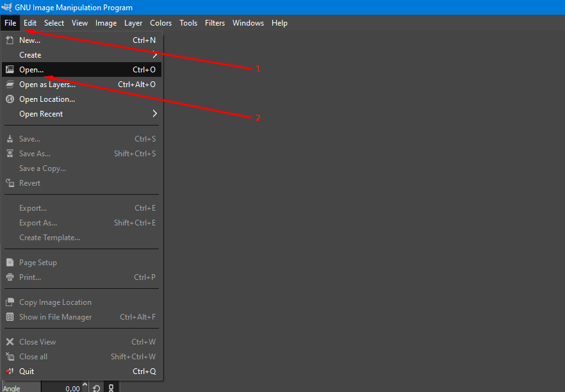Click the Close all icon
The image size is (565, 392).
[x=10, y=356]
